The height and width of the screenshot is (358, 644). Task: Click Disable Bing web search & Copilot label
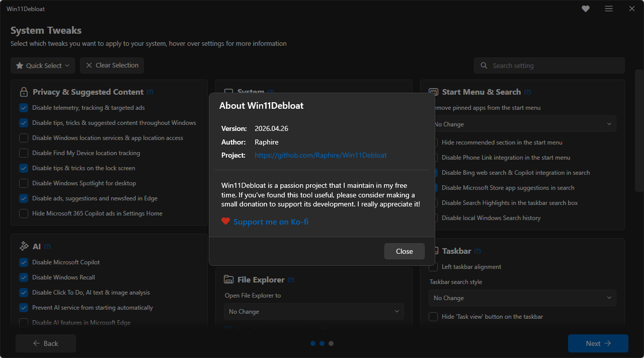click(516, 173)
